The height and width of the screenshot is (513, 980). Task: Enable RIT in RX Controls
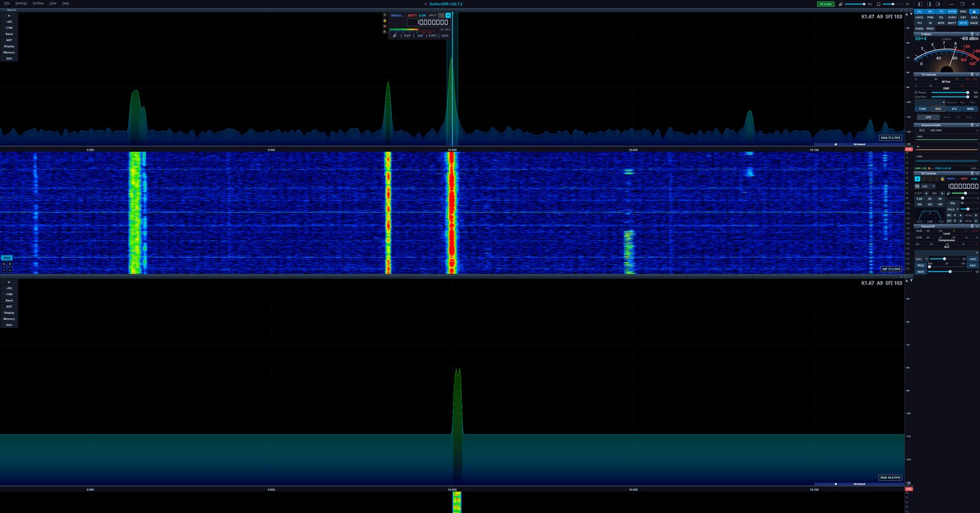point(949,215)
